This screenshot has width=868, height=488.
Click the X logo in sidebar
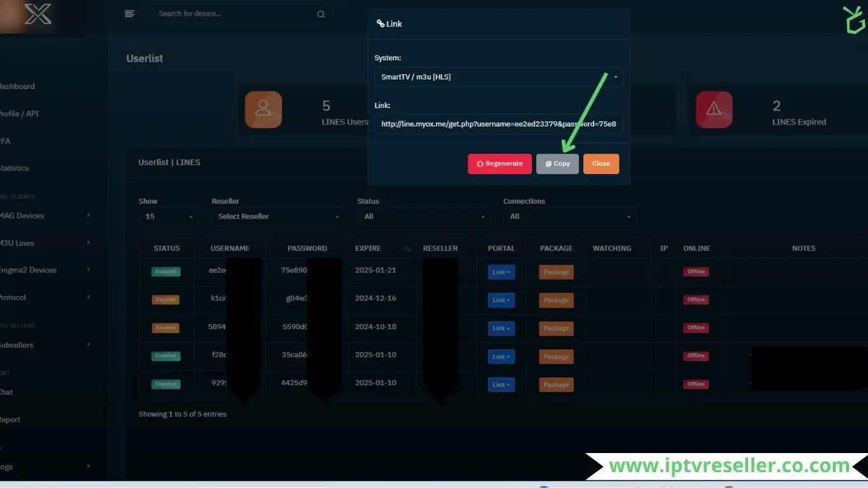38,14
